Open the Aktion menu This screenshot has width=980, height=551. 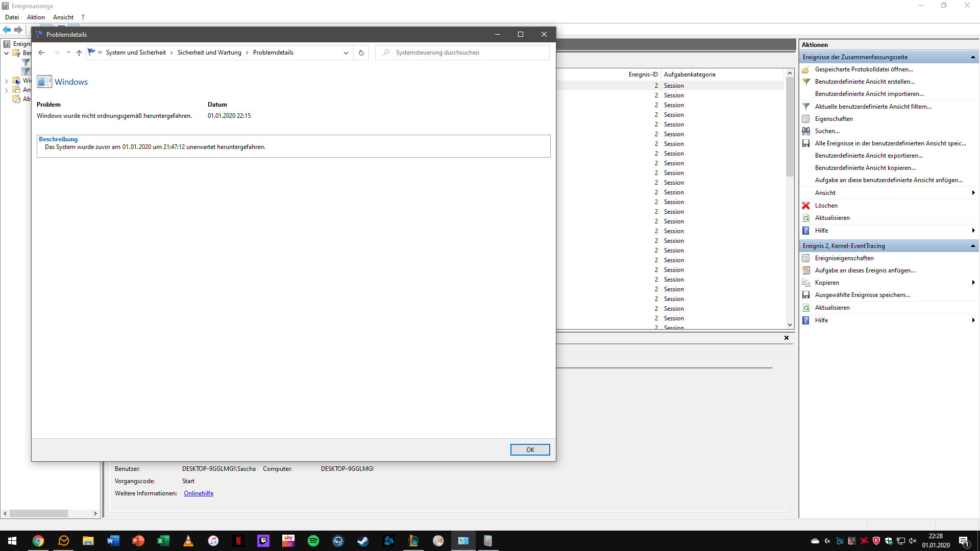(x=36, y=17)
